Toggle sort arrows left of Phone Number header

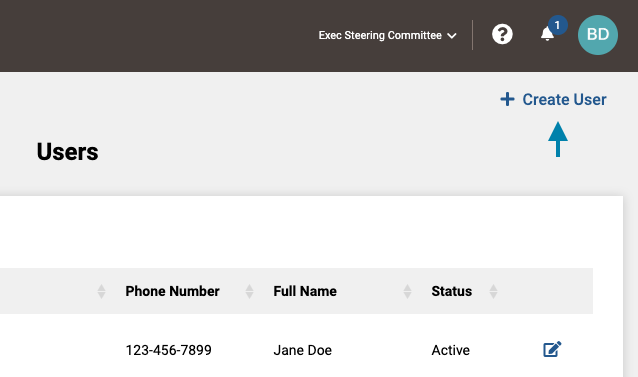101,291
